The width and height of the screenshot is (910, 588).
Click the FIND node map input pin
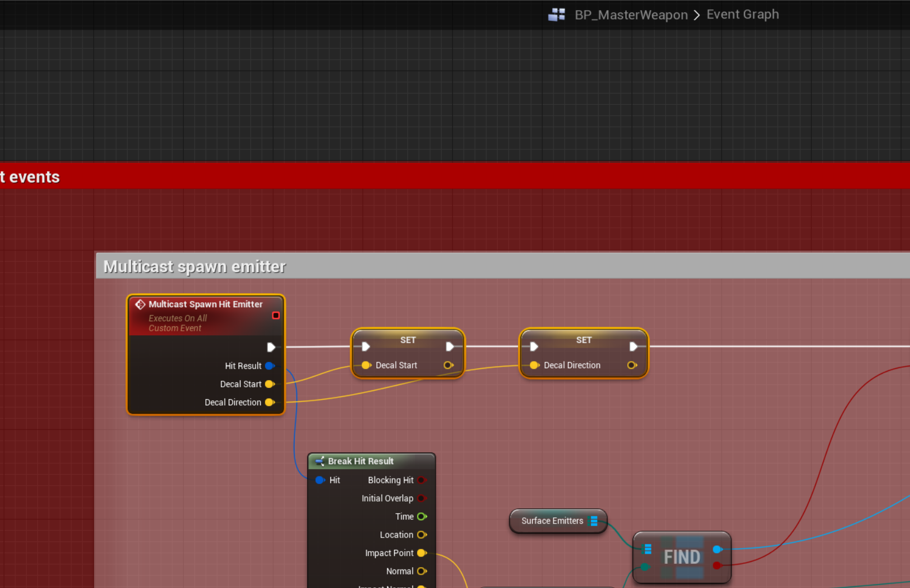click(646, 549)
